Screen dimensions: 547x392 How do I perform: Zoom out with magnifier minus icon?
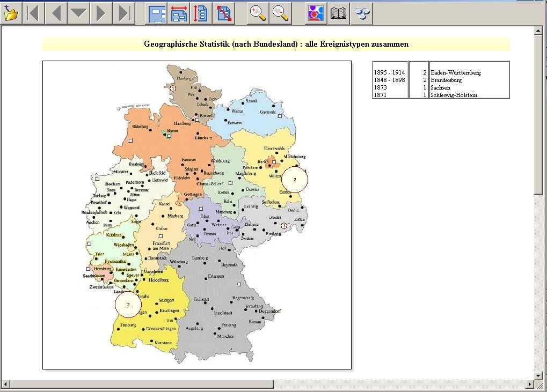280,13
